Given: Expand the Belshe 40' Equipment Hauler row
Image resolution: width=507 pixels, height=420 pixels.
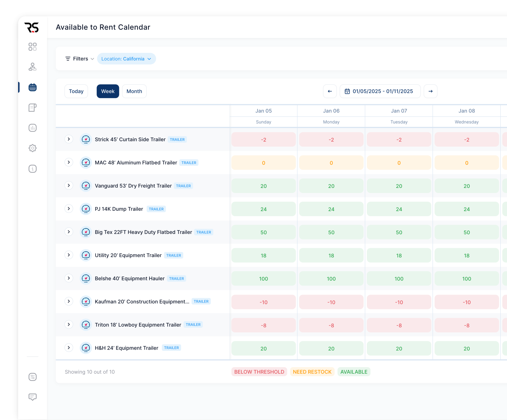Looking at the screenshot, I should click(x=69, y=278).
